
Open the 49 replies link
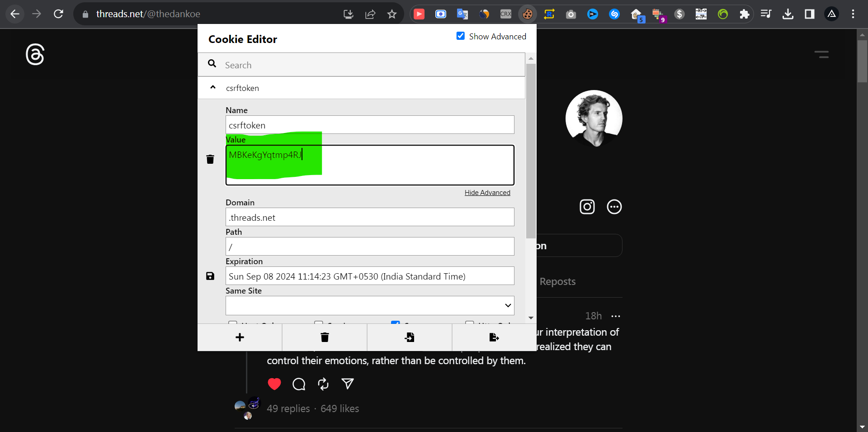coord(288,408)
